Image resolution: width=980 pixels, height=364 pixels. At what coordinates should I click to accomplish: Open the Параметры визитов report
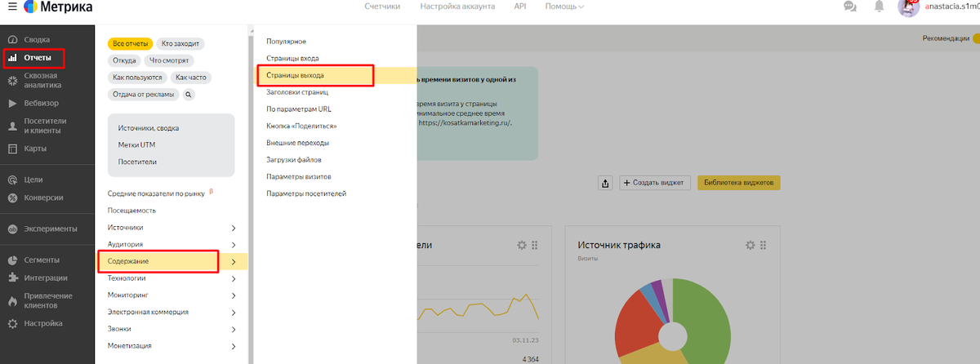click(x=299, y=176)
